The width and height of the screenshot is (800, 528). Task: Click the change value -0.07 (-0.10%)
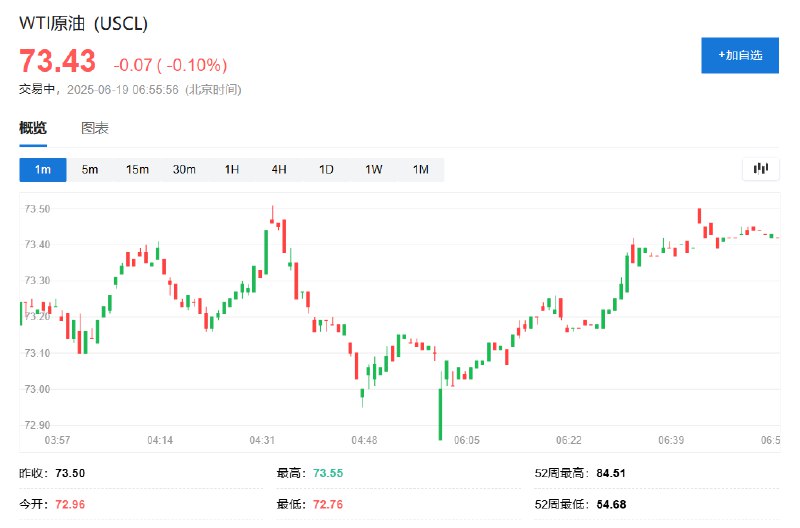coord(170,65)
